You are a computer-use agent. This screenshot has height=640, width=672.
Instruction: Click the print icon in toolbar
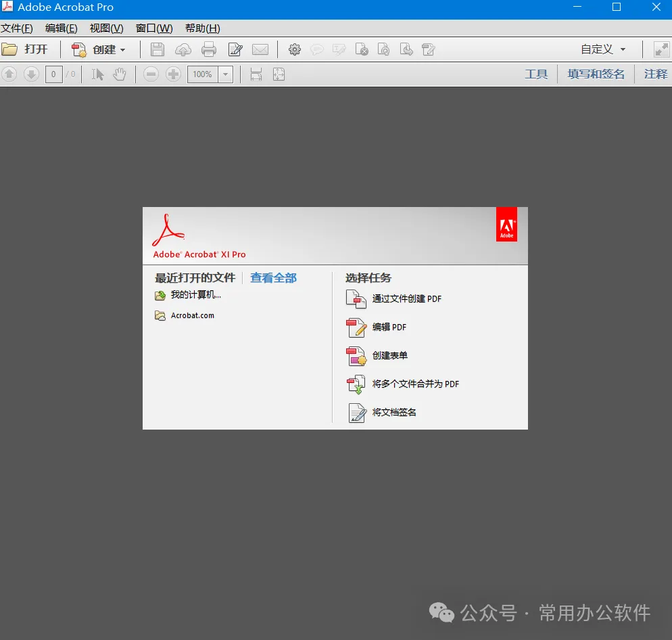209,50
